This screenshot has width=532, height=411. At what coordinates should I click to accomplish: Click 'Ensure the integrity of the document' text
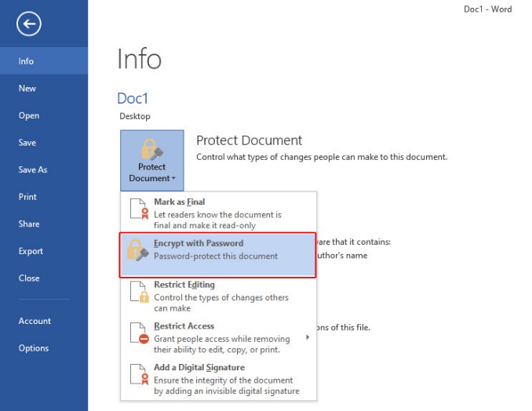point(224,380)
